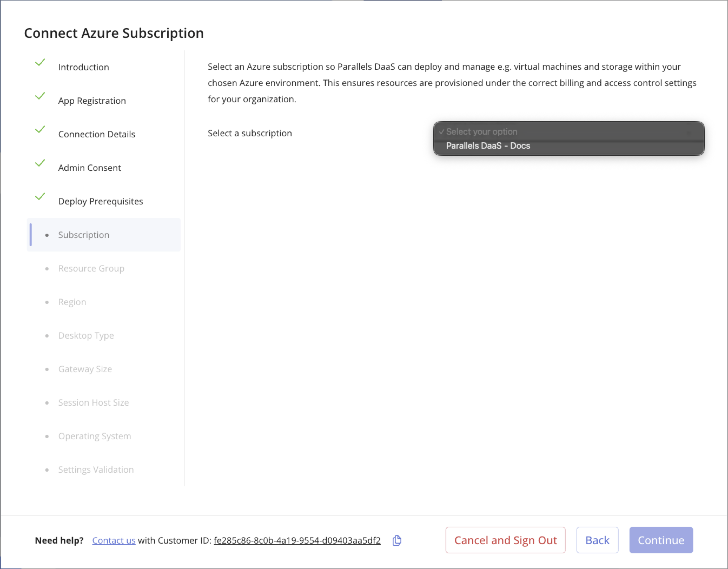Open the Contact us link
Screen dimensions: 728x569
[114, 540]
